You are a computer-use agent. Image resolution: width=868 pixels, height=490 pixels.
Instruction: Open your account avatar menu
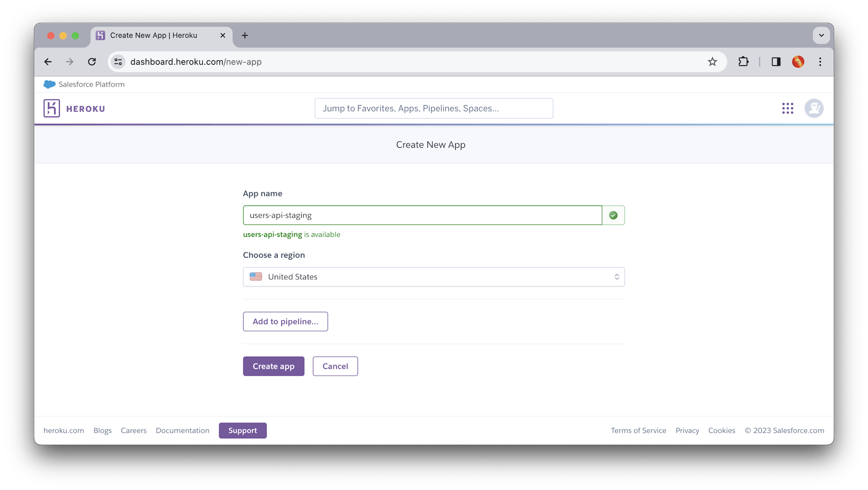814,108
